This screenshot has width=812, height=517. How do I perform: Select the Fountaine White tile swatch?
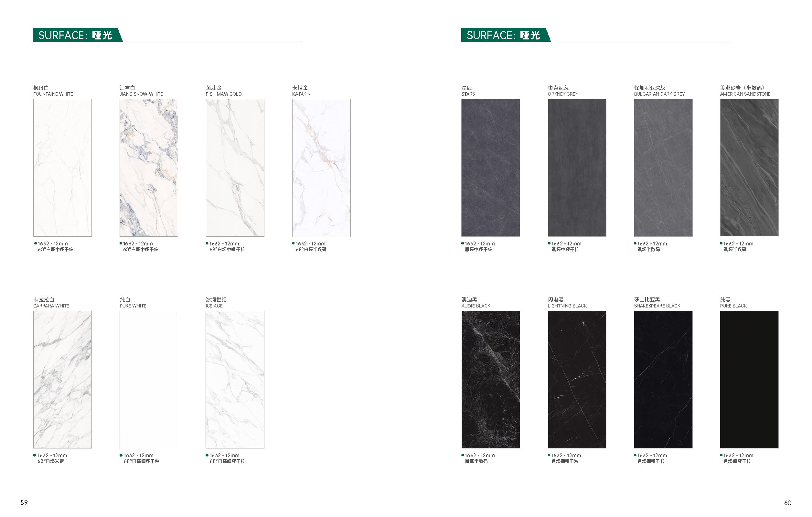[62, 167]
